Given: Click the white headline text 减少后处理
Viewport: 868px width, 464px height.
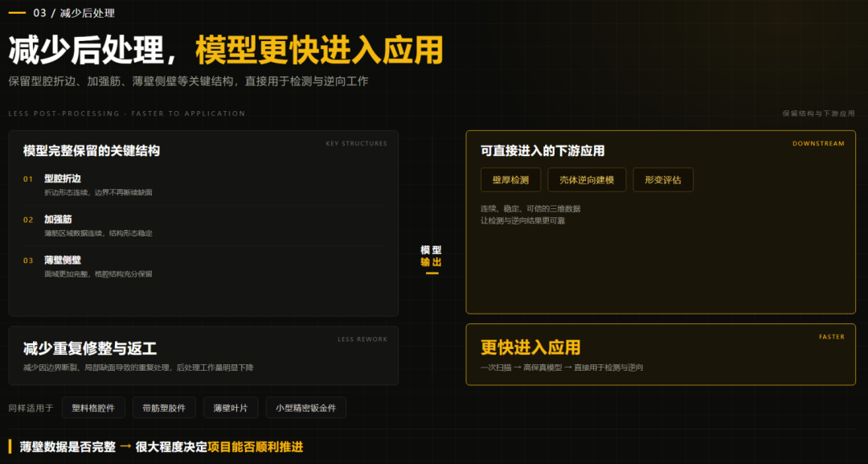Looking at the screenshot, I should [x=85, y=51].
